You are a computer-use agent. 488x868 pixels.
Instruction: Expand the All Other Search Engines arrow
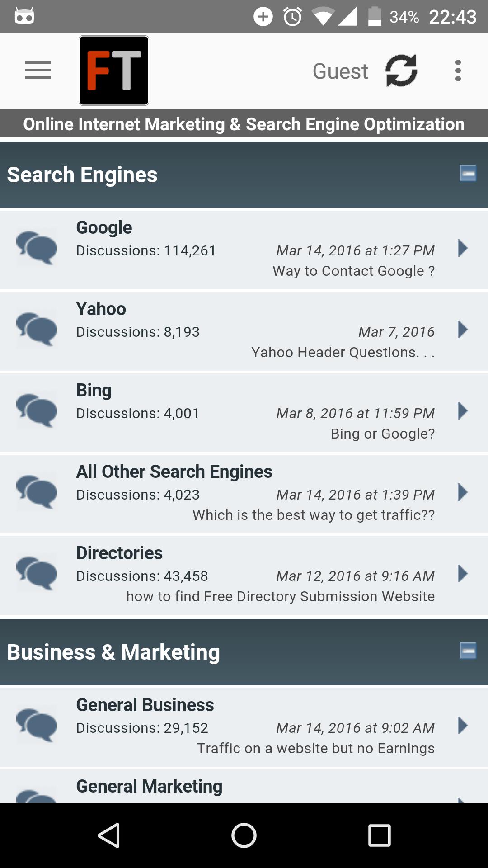click(462, 492)
